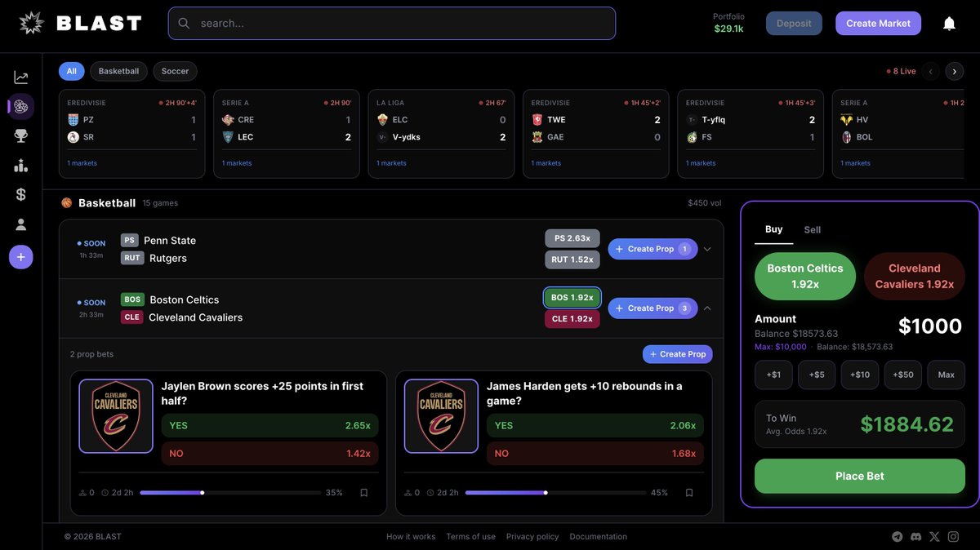This screenshot has height=550, width=980.
Task: Select the Soccer filter chip
Action: coord(175,71)
